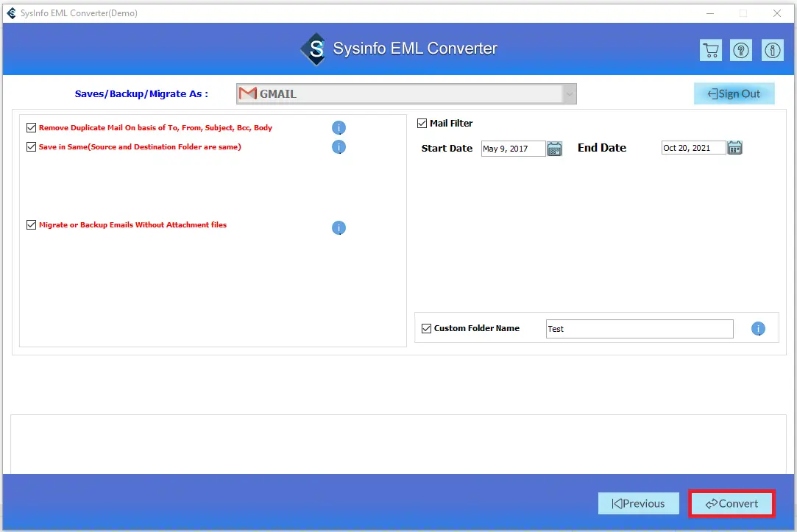This screenshot has height=532, width=797.
Task: Click the custom folder name field Test
Action: (x=640, y=329)
